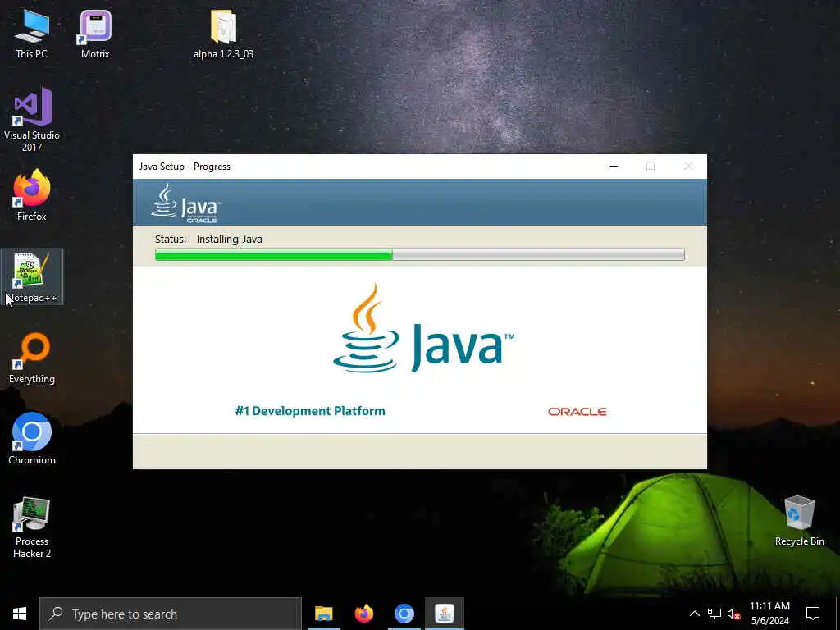Click the red ORACLE logo

[577, 412]
